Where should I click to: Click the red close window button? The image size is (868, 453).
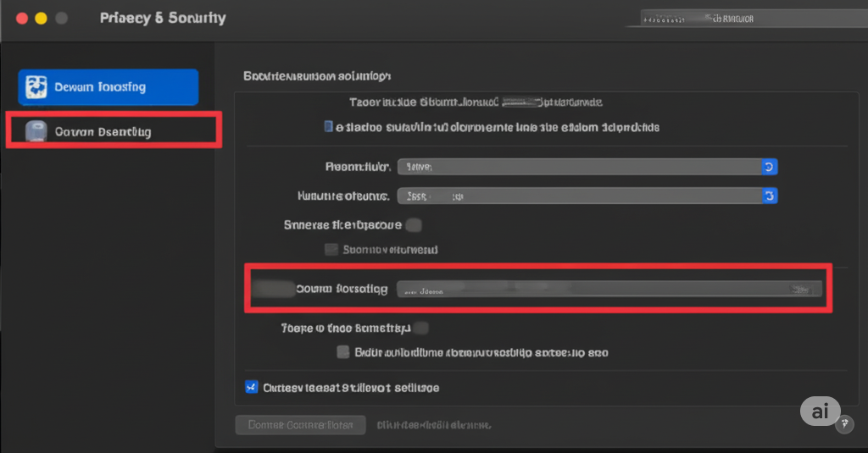pyautogui.click(x=22, y=19)
